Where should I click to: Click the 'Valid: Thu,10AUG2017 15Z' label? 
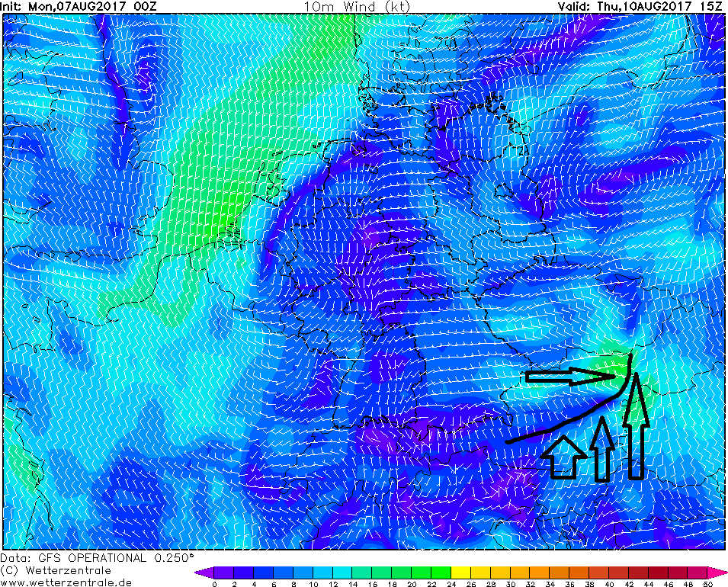[640, 7]
